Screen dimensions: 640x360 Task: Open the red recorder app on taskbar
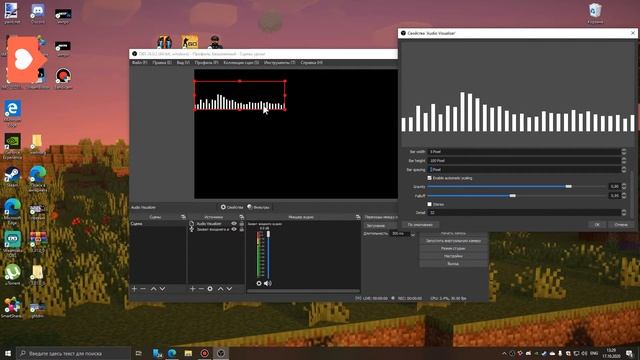tap(204, 353)
